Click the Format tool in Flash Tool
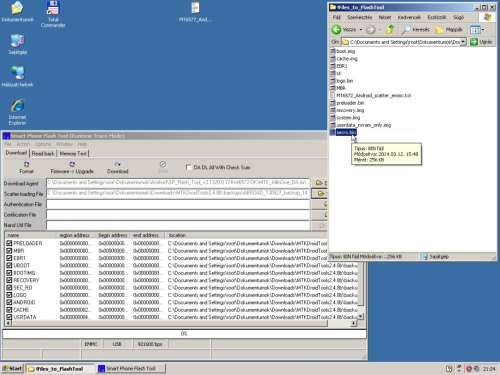This screenshot has width=500, height=375. (x=26, y=168)
